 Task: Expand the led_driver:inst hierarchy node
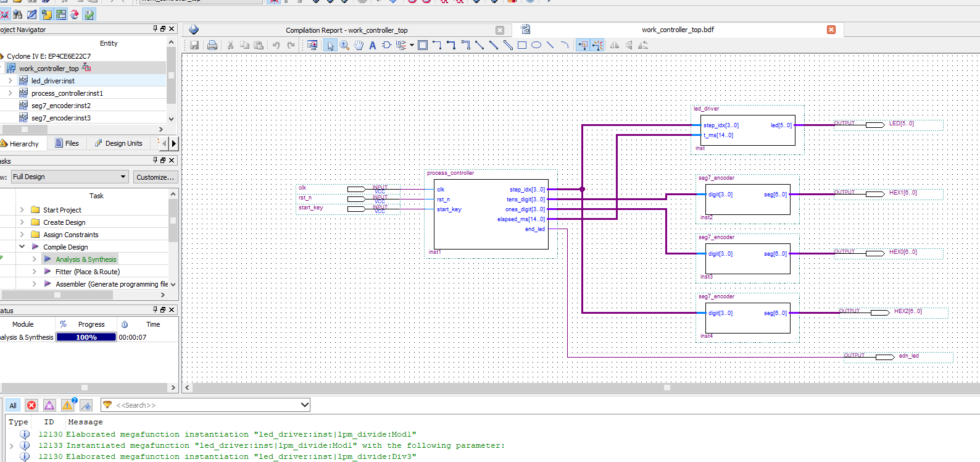[x=10, y=81]
